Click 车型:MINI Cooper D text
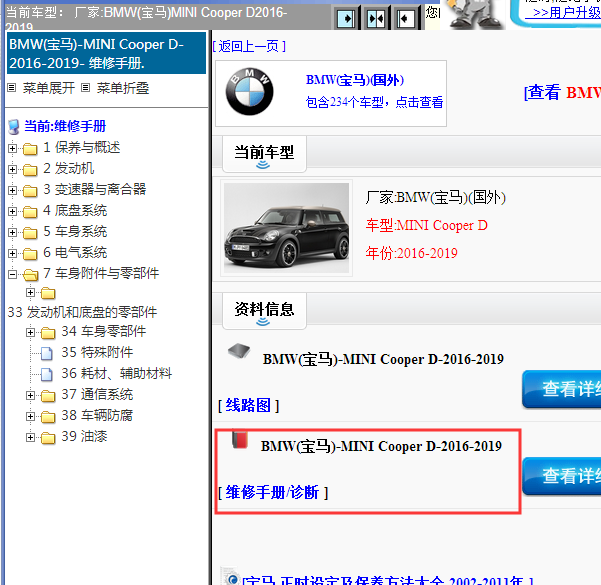The image size is (601, 585). click(x=427, y=225)
